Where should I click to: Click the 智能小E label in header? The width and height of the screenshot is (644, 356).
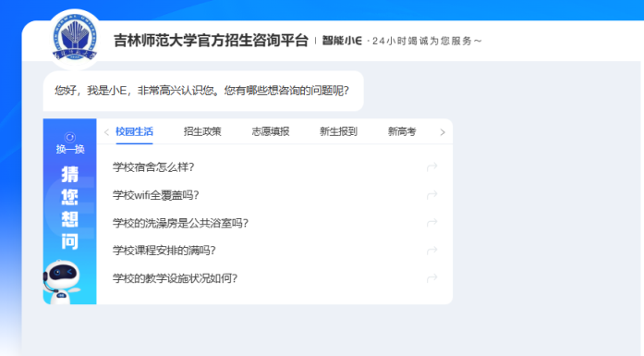click(342, 41)
